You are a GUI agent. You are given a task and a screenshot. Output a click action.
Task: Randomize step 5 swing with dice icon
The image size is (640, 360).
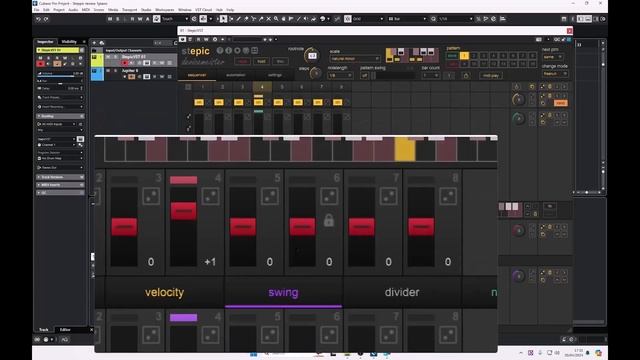pos(270,197)
